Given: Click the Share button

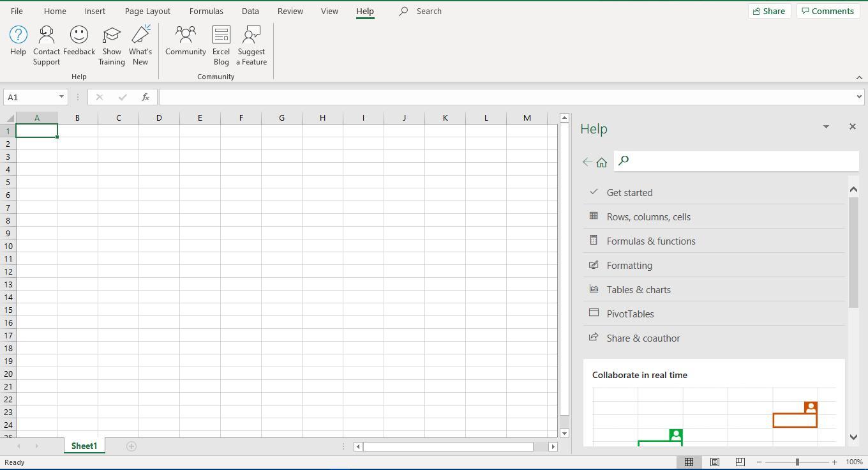Looking at the screenshot, I should [769, 11].
